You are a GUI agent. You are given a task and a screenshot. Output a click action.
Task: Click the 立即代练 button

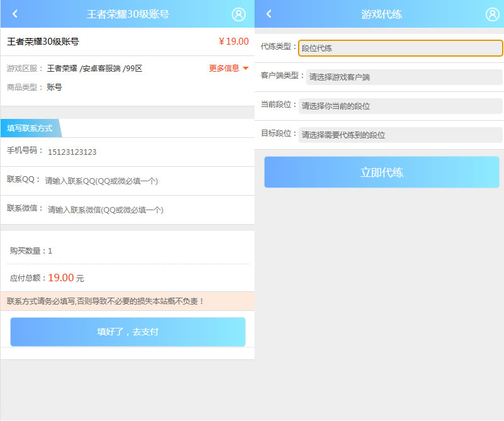[x=382, y=172]
